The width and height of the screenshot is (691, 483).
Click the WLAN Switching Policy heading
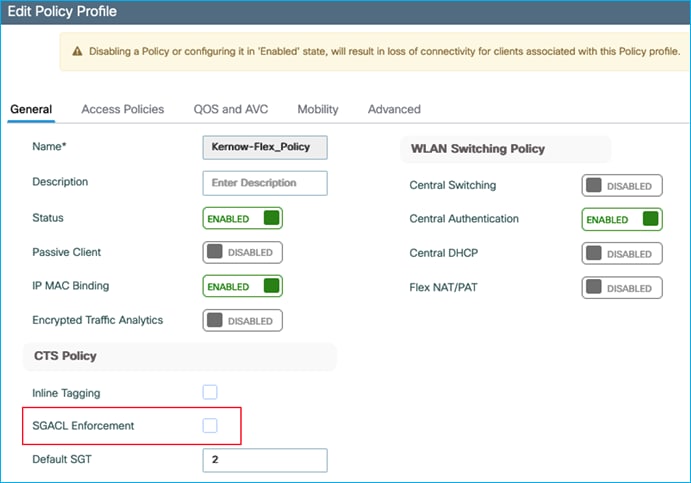pos(478,149)
